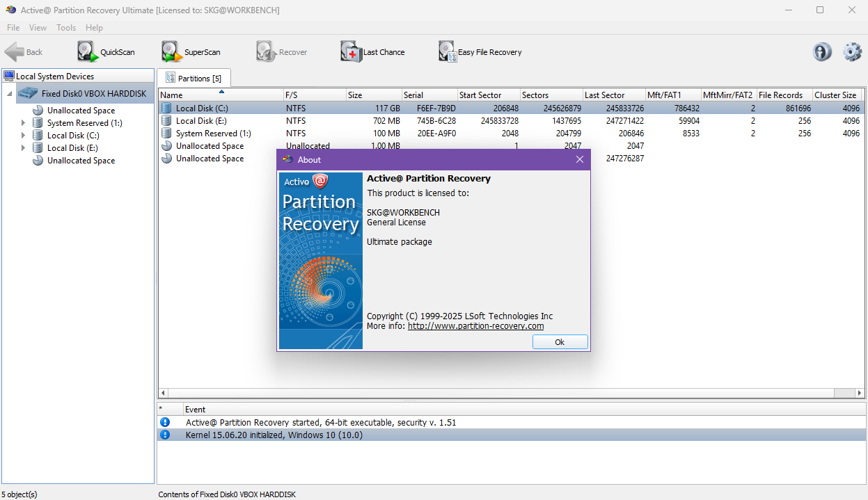The height and width of the screenshot is (500, 868).
Task: Click the 702 MB size cell
Action: point(384,120)
